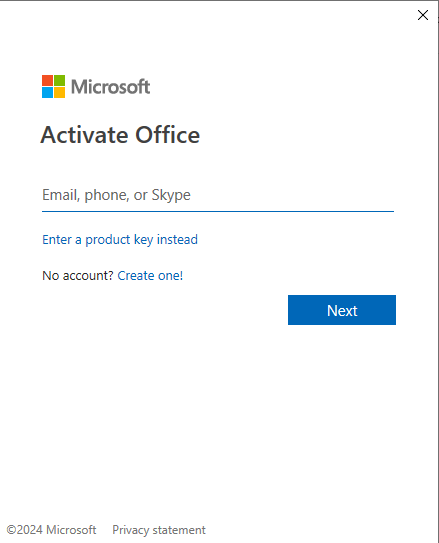Click the blue Next button
This screenshot has width=439, height=543.
[342, 310]
